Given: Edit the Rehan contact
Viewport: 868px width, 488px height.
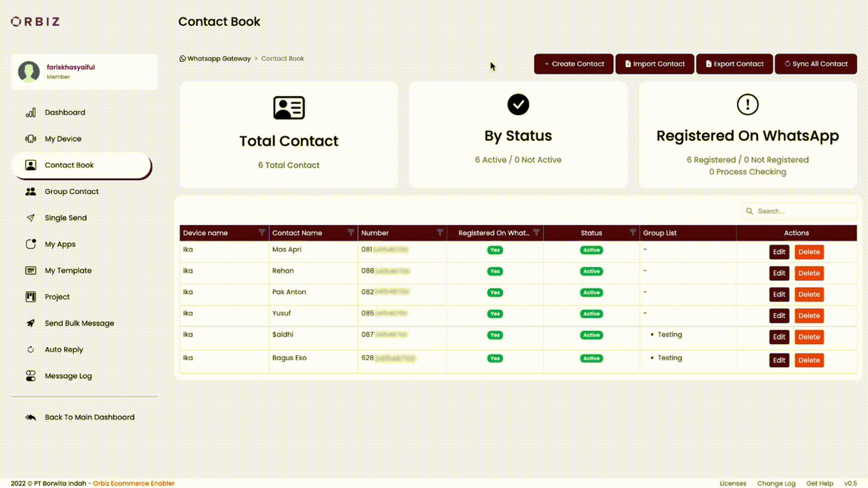Looking at the screenshot, I should pos(779,273).
